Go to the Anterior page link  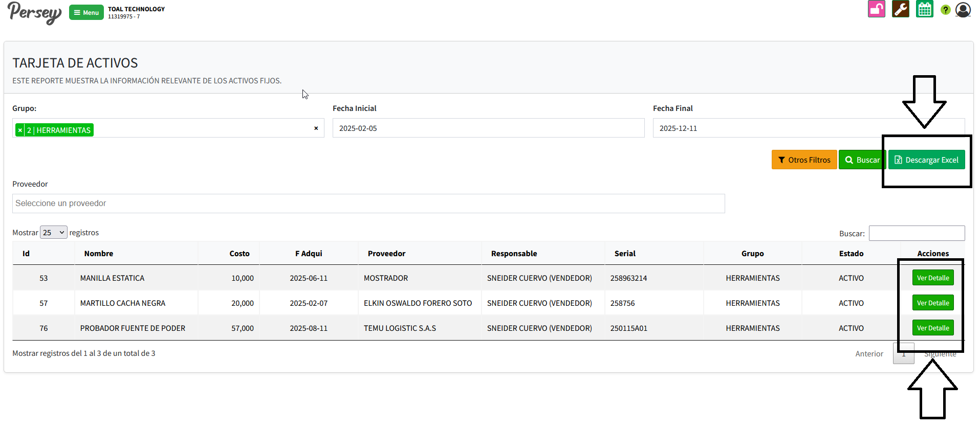[x=869, y=354]
